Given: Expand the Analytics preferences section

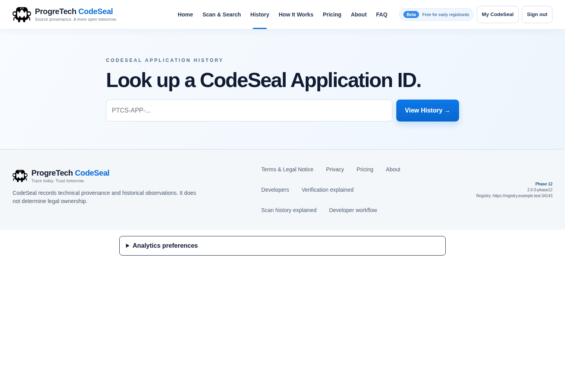Looking at the screenshot, I should [x=282, y=246].
